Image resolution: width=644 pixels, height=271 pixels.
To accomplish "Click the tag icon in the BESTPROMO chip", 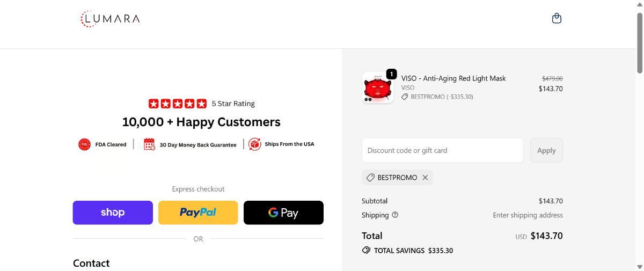I will coord(370,178).
